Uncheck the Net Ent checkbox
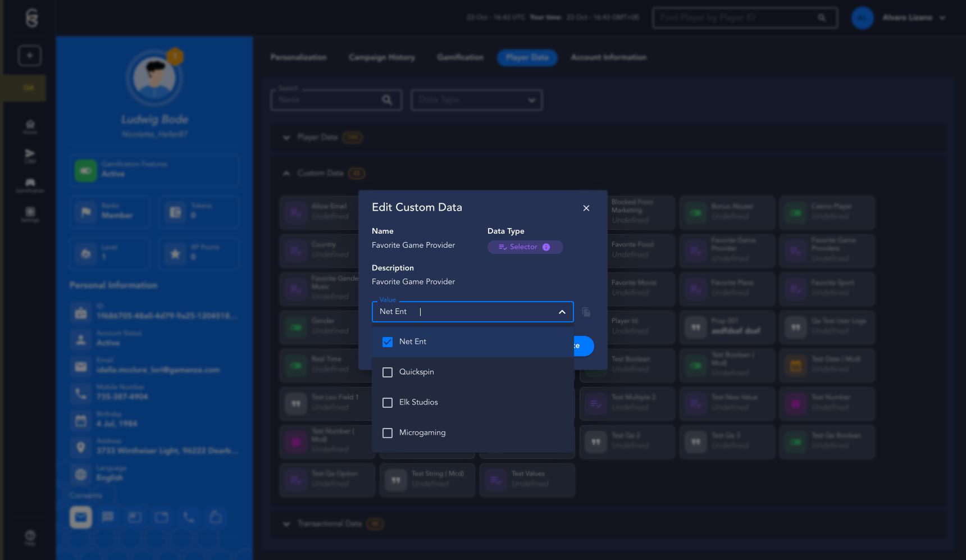The width and height of the screenshot is (966, 560). [x=388, y=342]
